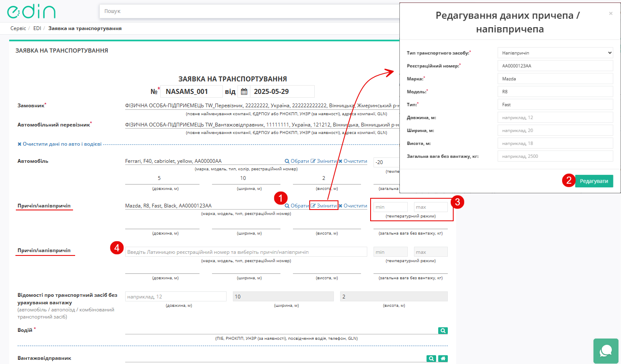Click the Замовник company text

coord(262,106)
